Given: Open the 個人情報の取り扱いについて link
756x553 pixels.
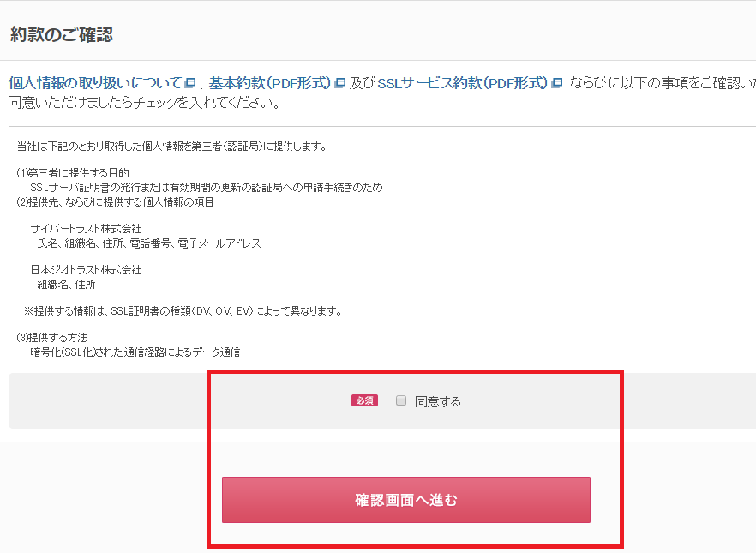Looking at the screenshot, I should 95,83.
